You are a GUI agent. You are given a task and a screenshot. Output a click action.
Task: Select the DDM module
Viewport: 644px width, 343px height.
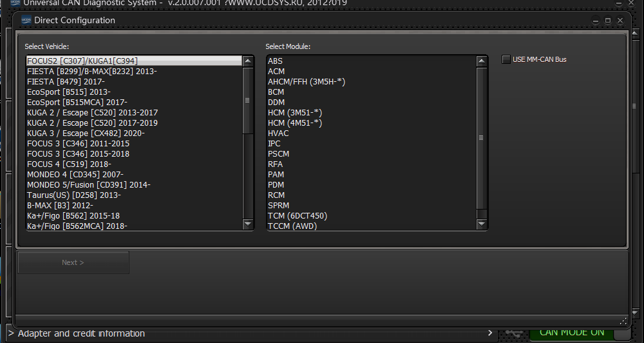coord(372,102)
